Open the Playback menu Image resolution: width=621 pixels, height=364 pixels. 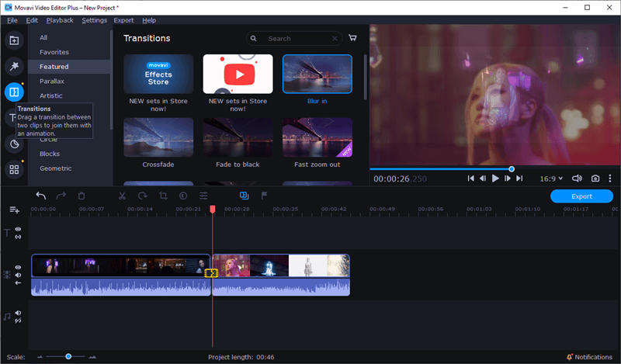[60, 20]
